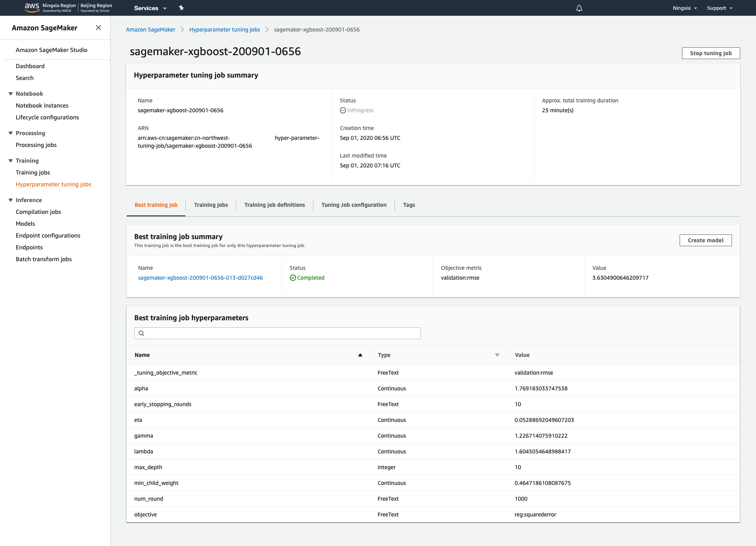This screenshot has width=756, height=546.
Task: Open Batch transform jobs in sidebar
Action: (44, 259)
